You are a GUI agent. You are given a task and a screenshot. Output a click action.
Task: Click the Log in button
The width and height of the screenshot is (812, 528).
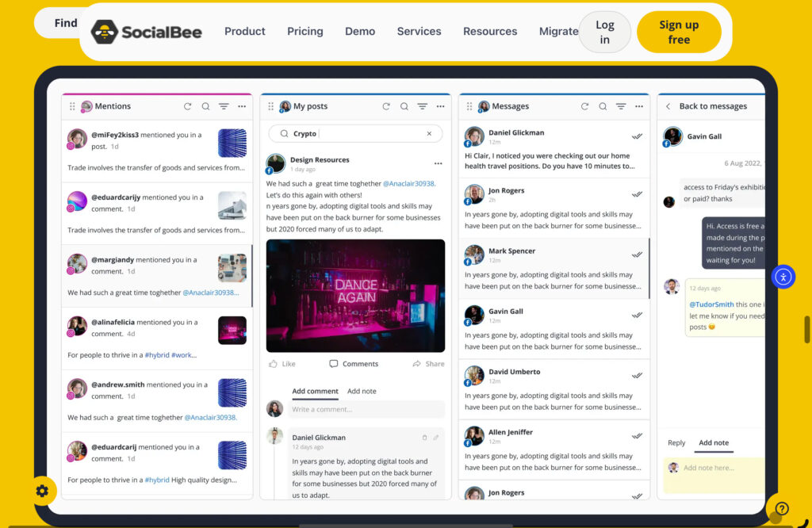(605, 32)
